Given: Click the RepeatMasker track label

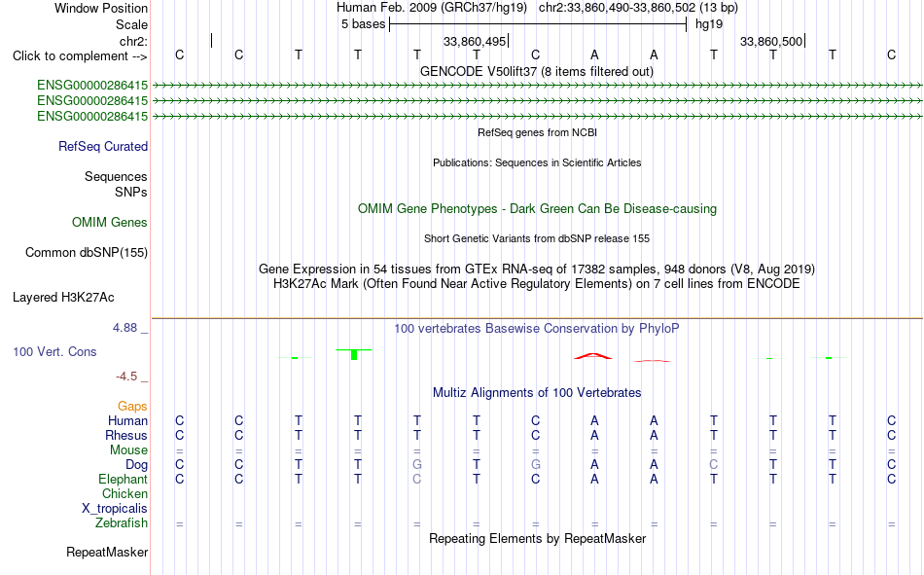Looking at the screenshot, I should point(107,553).
